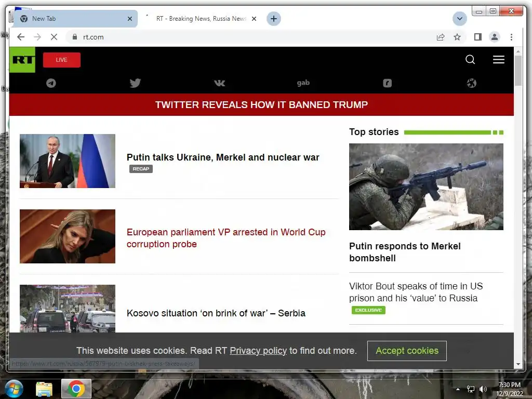Open Putin responds to Merkel bombshell

pyautogui.click(x=405, y=252)
